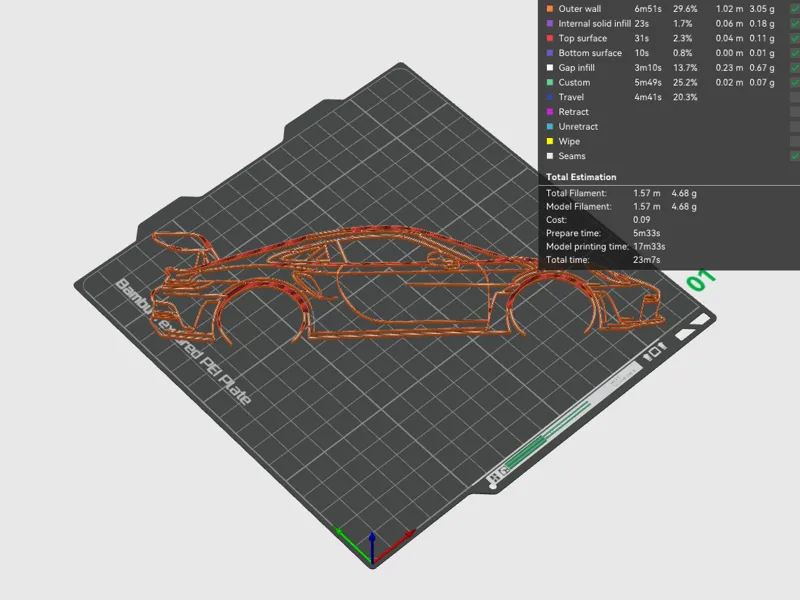
Task: Click the Bottom surface color swatch
Action: tap(549, 53)
